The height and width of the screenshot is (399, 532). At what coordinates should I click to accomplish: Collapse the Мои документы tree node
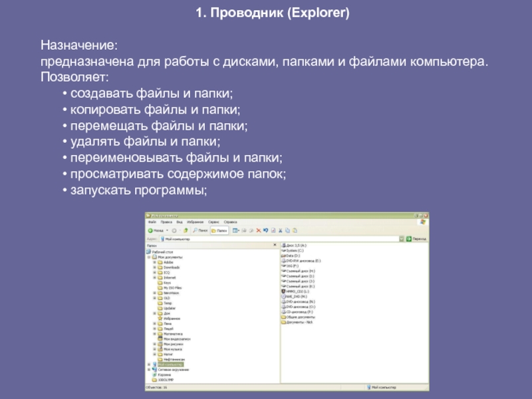click(x=149, y=257)
